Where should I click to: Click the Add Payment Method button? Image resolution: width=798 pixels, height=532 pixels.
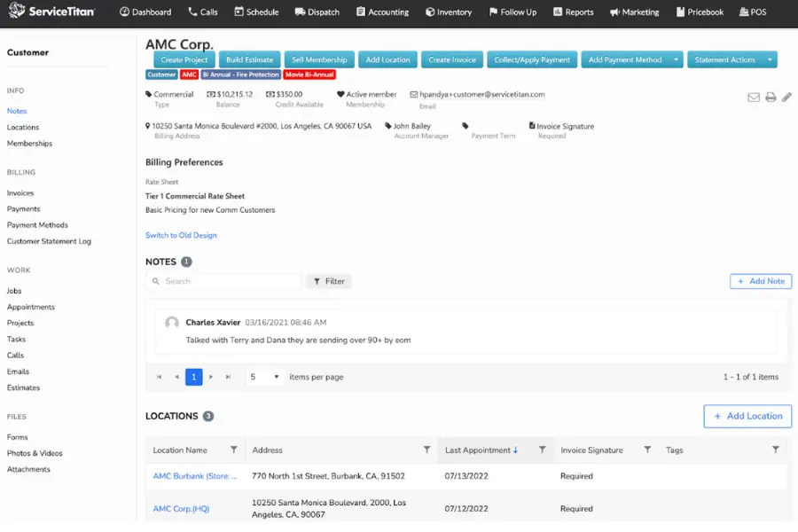pyautogui.click(x=625, y=59)
